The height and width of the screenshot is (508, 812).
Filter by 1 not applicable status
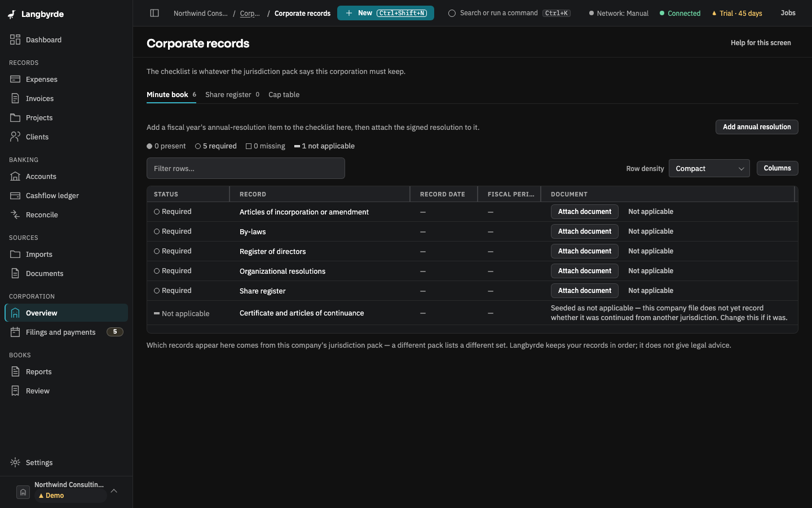click(325, 146)
